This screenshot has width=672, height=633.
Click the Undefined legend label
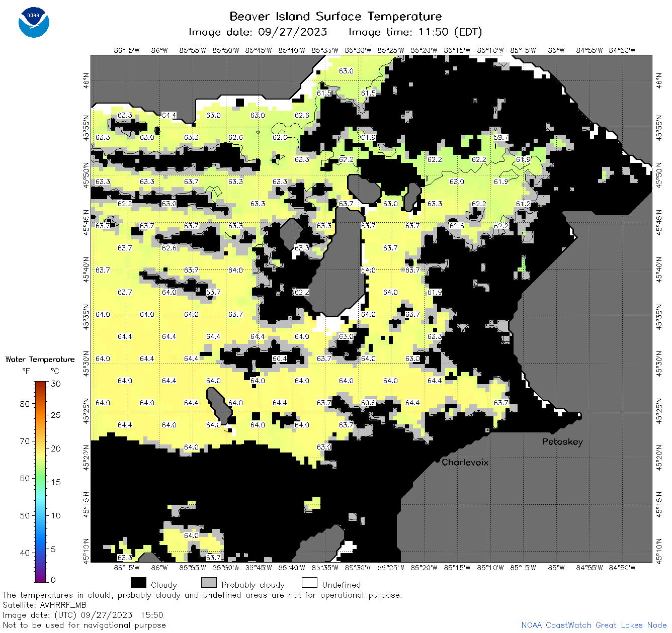click(x=342, y=585)
